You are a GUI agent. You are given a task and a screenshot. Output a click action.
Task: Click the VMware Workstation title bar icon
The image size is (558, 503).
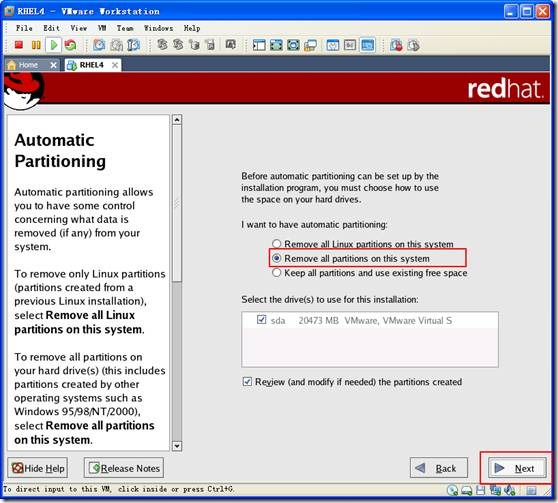tap(9, 11)
